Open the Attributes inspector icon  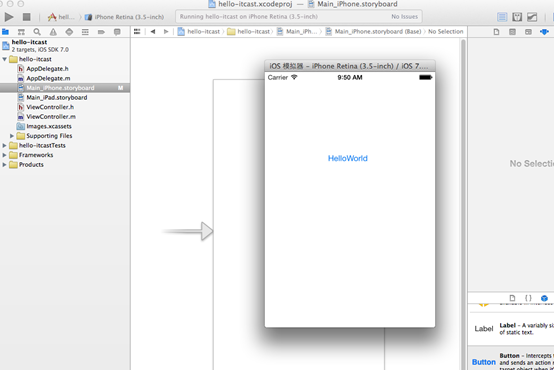(x=544, y=32)
